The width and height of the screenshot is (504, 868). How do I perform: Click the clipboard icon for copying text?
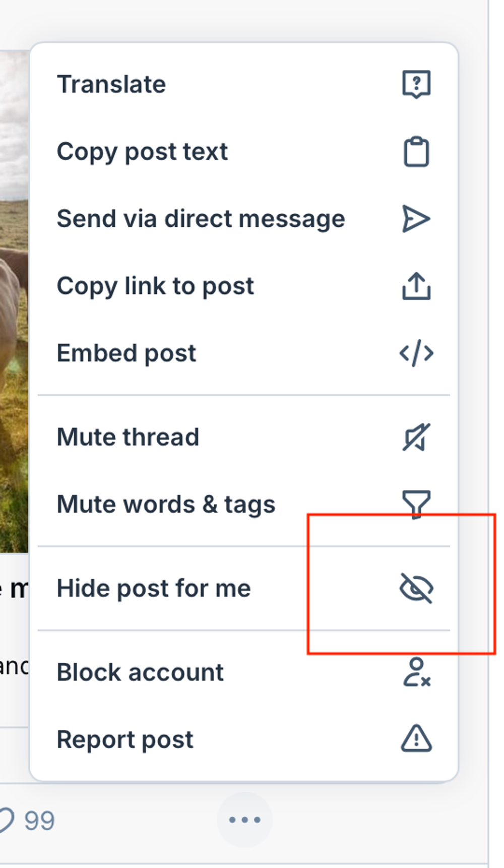point(416,151)
